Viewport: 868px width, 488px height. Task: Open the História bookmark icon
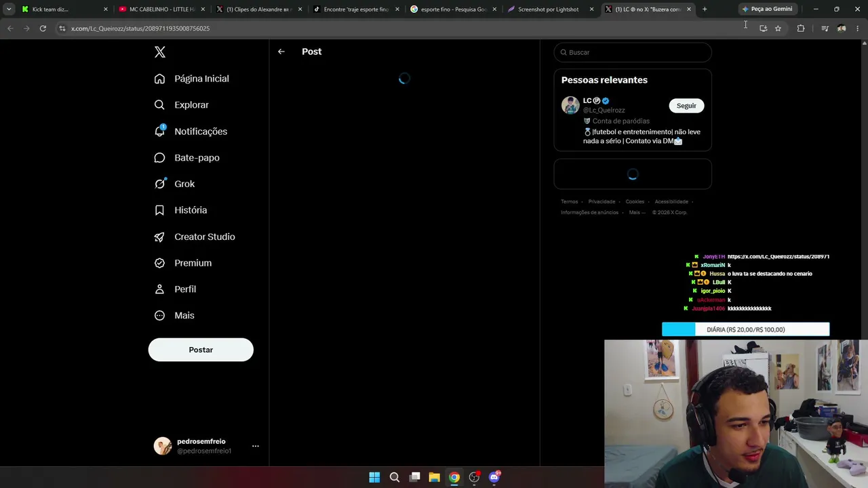tap(159, 210)
